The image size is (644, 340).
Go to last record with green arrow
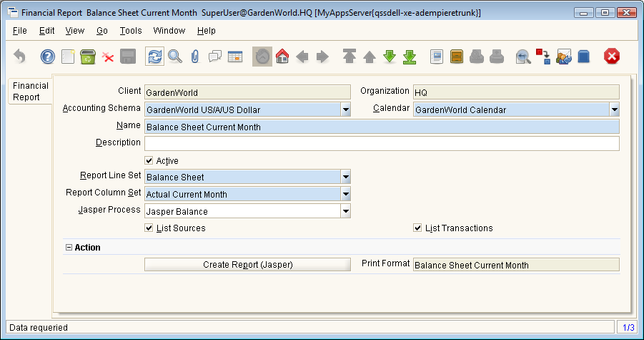(x=410, y=57)
